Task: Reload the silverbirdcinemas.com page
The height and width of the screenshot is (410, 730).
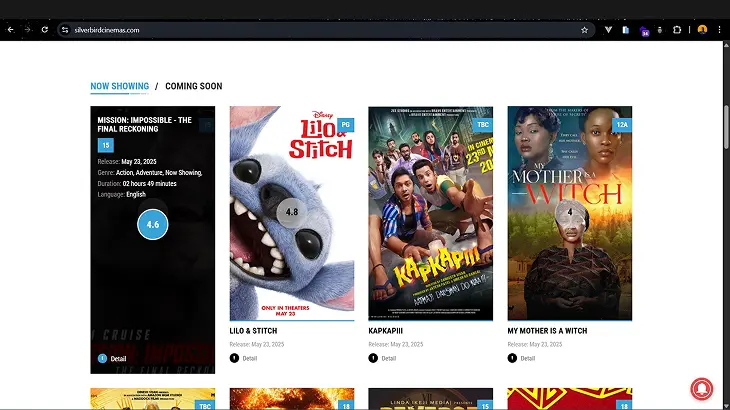Action: [45, 30]
